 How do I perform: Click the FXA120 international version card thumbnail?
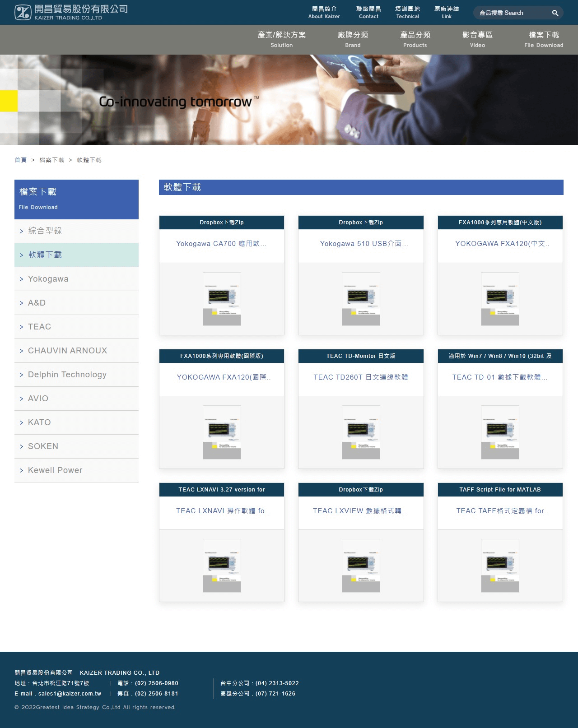point(222,432)
